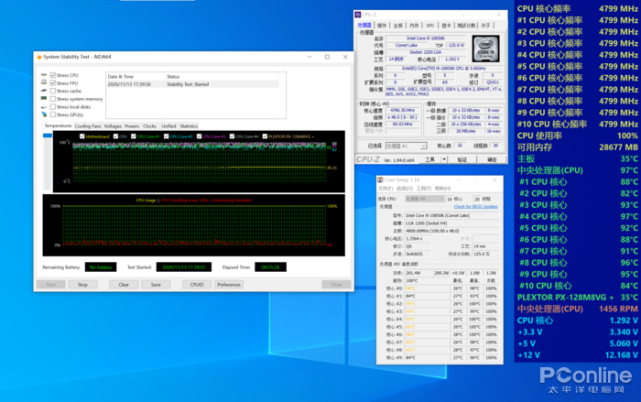
Task: Open the CPU-Z processor selection dropdown
Action: pos(406,146)
